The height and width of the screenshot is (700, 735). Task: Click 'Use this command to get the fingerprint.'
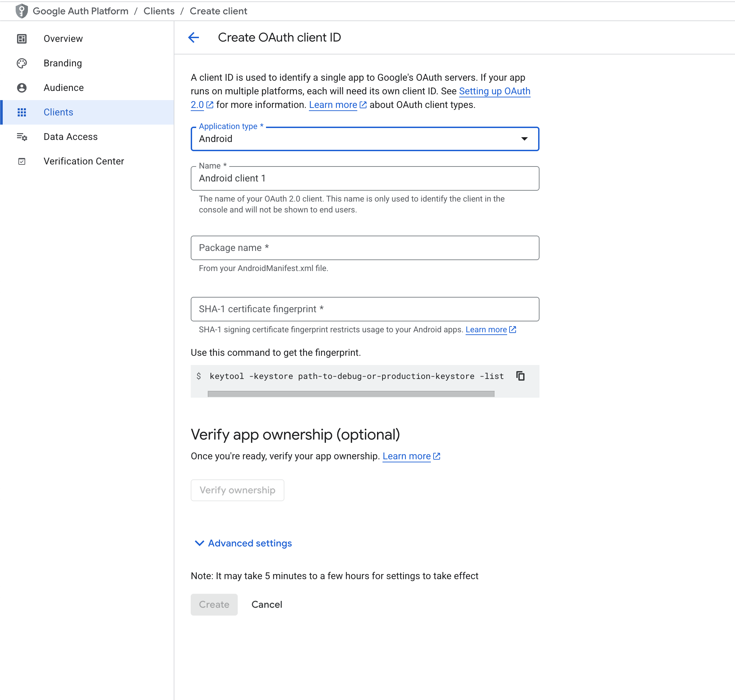point(276,353)
